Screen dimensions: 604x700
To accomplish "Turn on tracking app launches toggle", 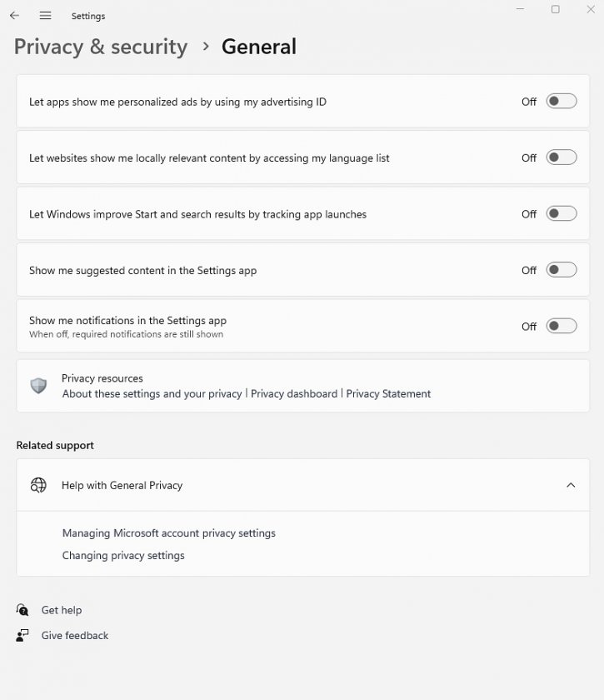I will click(562, 214).
